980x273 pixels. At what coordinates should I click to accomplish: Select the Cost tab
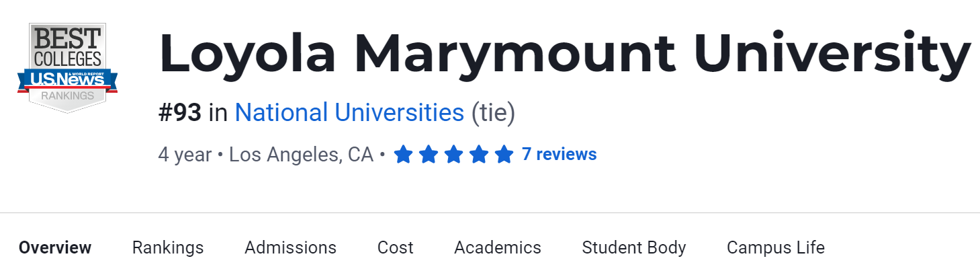coord(395,247)
